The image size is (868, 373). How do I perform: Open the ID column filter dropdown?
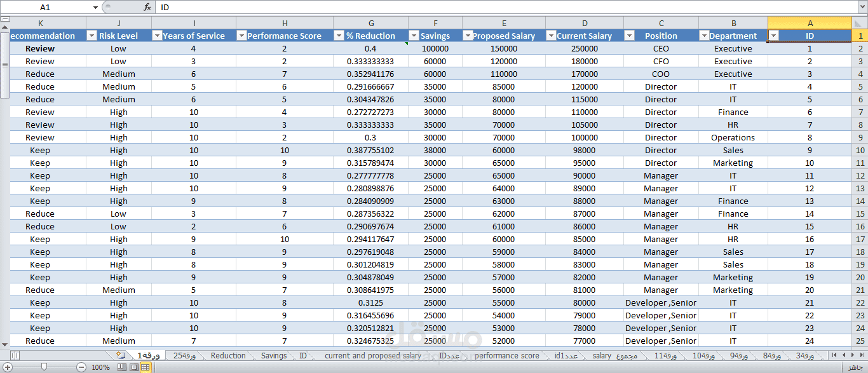pos(773,36)
